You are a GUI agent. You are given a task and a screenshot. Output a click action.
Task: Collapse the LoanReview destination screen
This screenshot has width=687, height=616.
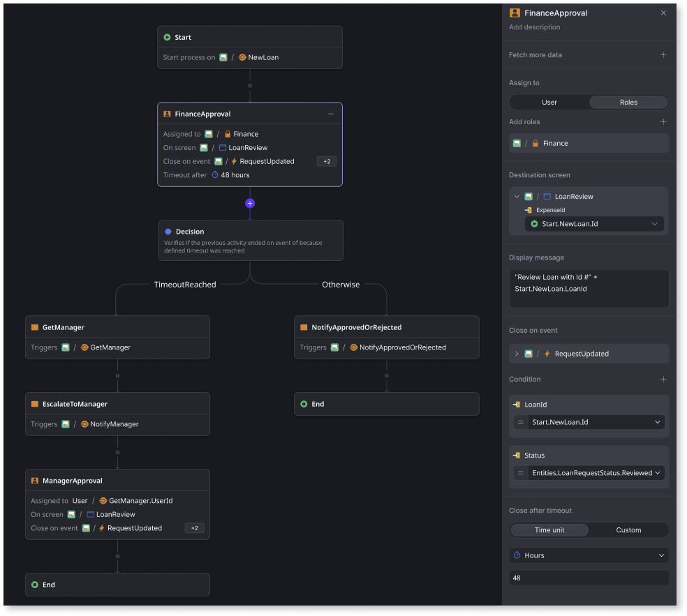pos(517,197)
